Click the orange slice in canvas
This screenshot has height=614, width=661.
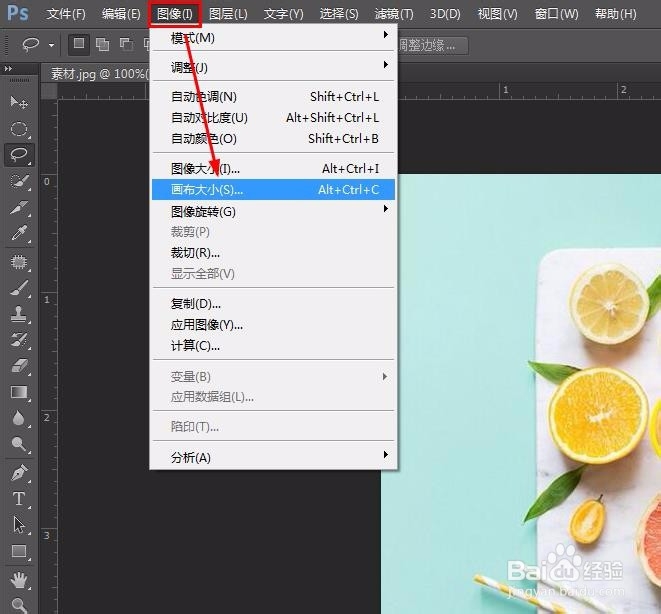599,415
